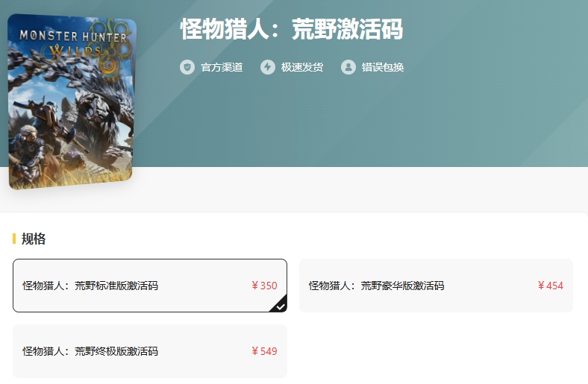Select the 荒野标准版激活码 option
This screenshot has width=588, height=384.
[150, 286]
